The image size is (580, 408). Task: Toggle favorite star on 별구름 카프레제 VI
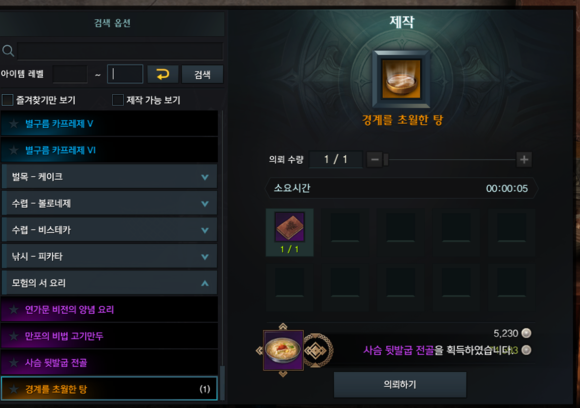14,150
